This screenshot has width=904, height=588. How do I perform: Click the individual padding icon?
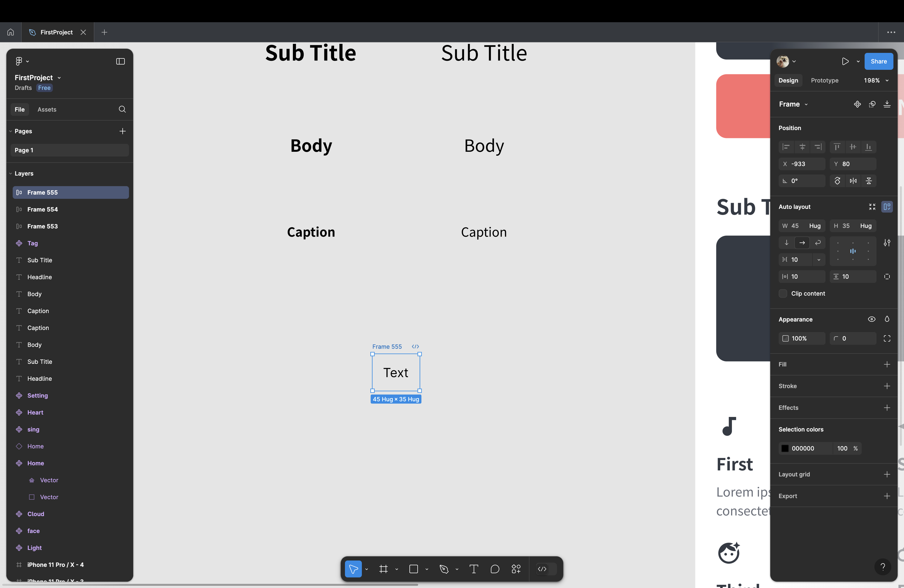[887, 277]
